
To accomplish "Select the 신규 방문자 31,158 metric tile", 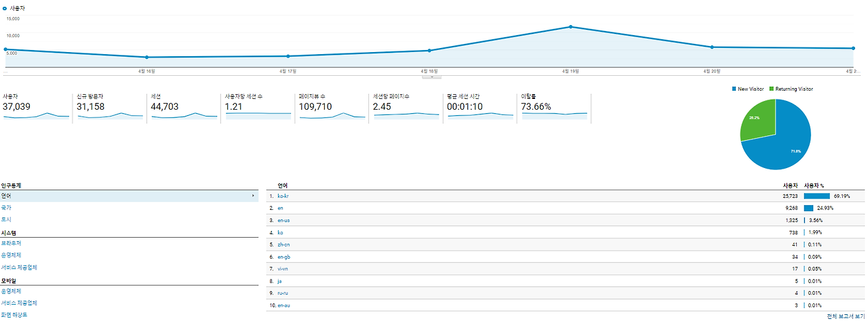I will (x=110, y=107).
